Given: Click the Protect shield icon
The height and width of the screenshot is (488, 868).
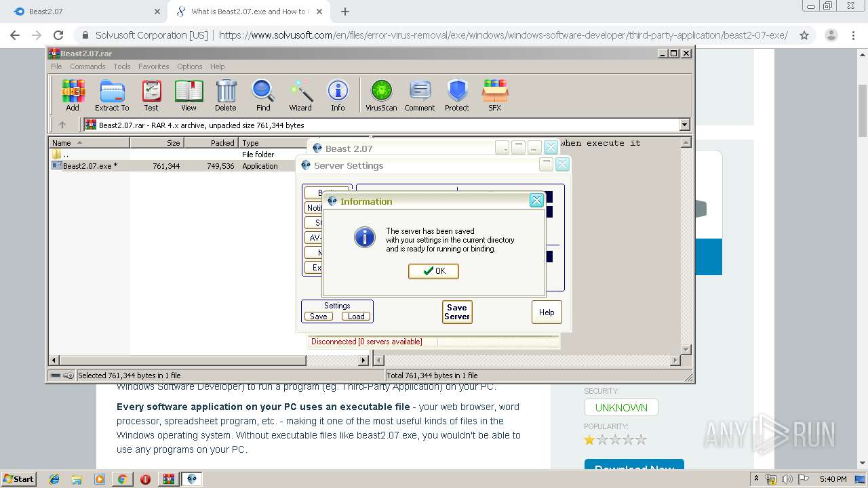Looking at the screenshot, I should pos(457,95).
